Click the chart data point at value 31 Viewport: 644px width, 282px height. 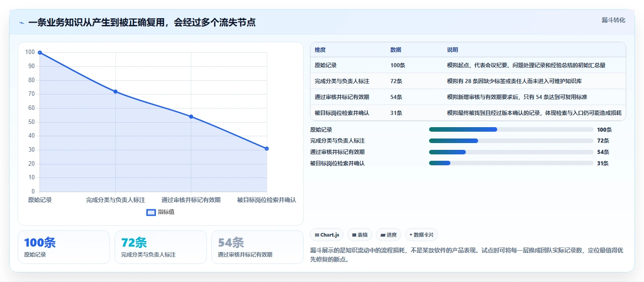pyautogui.click(x=267, y=148)
